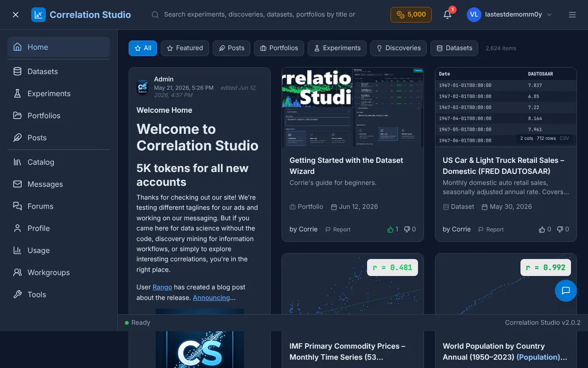Open Profile in sidebar
The width and height of the screenshot is (588, 368).
[x=58, y=228]
